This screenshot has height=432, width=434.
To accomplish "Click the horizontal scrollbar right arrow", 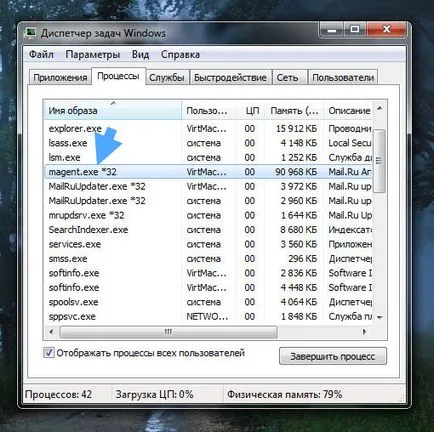I will 365,332.
